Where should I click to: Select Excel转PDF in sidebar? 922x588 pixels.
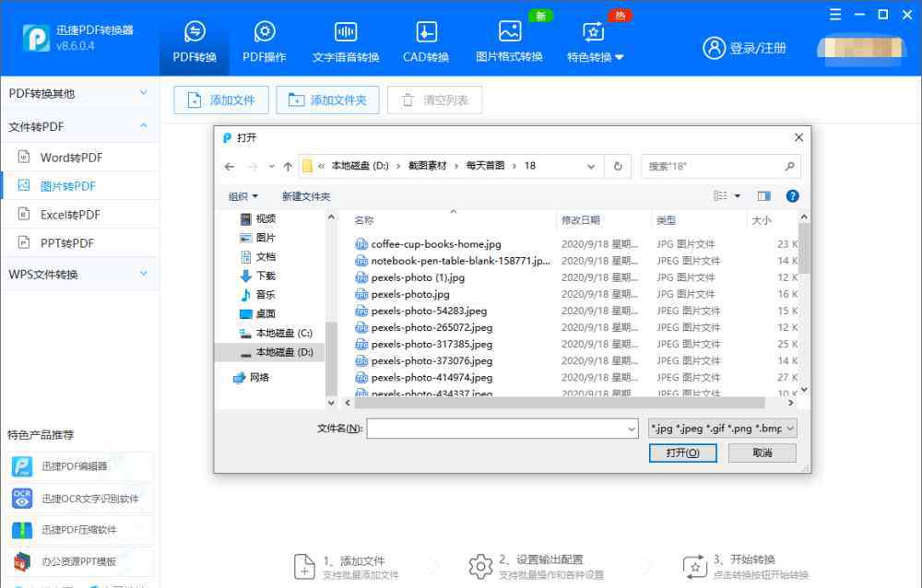[80, 215]
